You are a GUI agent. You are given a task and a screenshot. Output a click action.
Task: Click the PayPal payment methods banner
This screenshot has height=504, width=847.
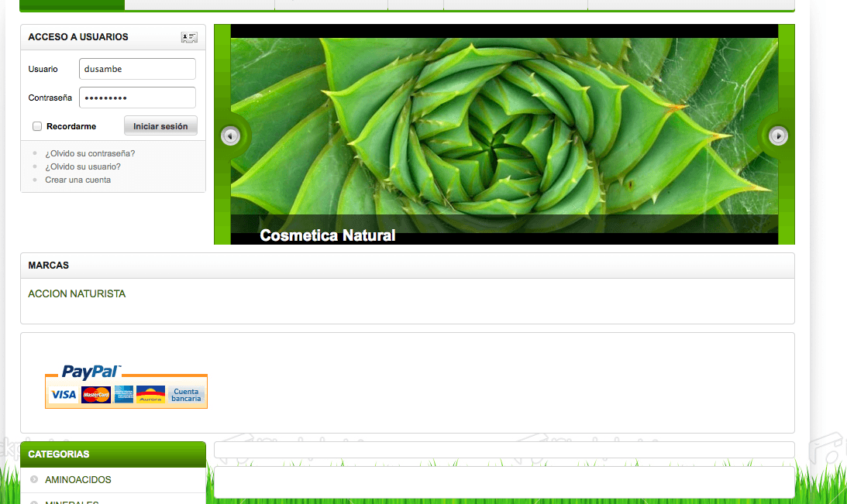(126, 386)
